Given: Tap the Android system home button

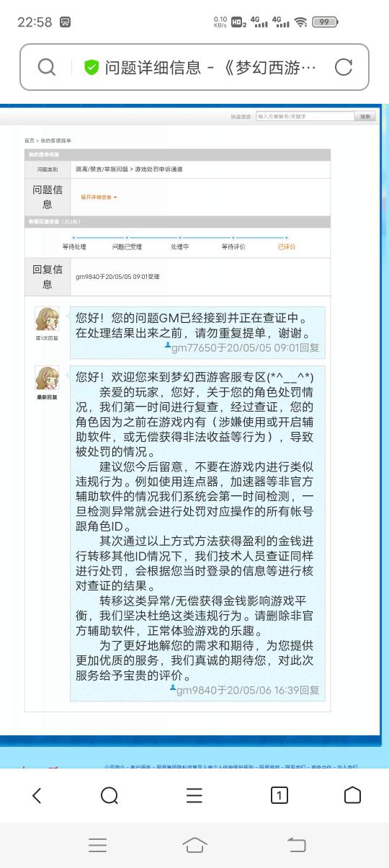Looking at the screenshot, I should [x=194, y=844].
